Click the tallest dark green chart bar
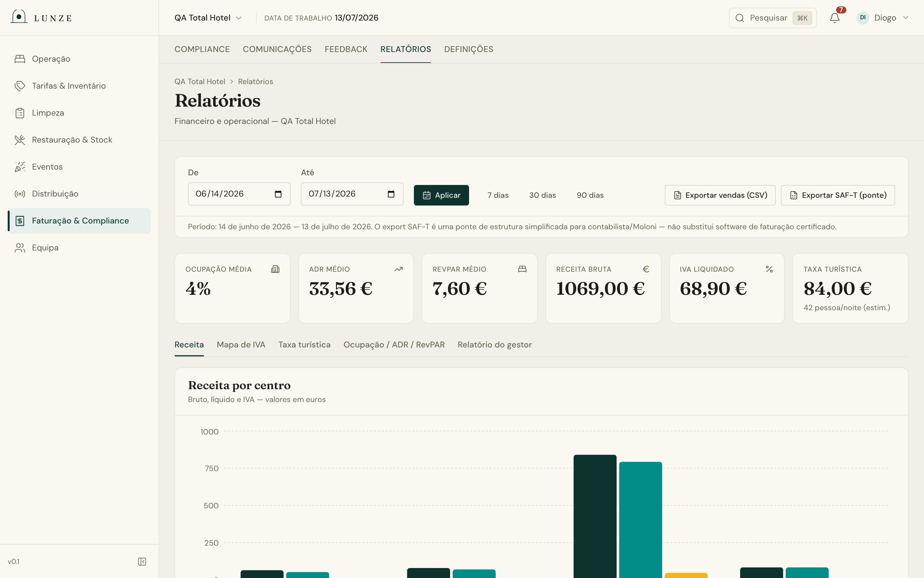The image size is (924, 578). tap(595, 516)
